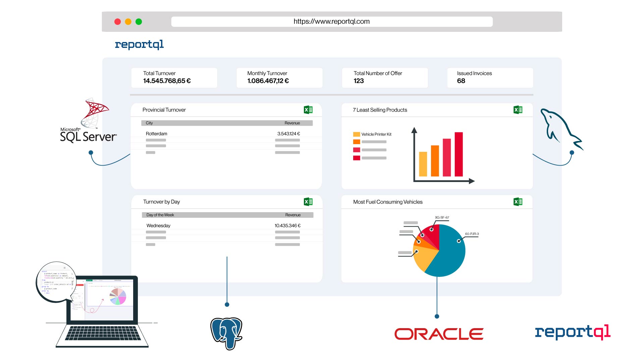Image resolution: width=644 pixels, height=362 pixels.
Task: Click the URL field showing reportql.com
Action: [331, 21]
